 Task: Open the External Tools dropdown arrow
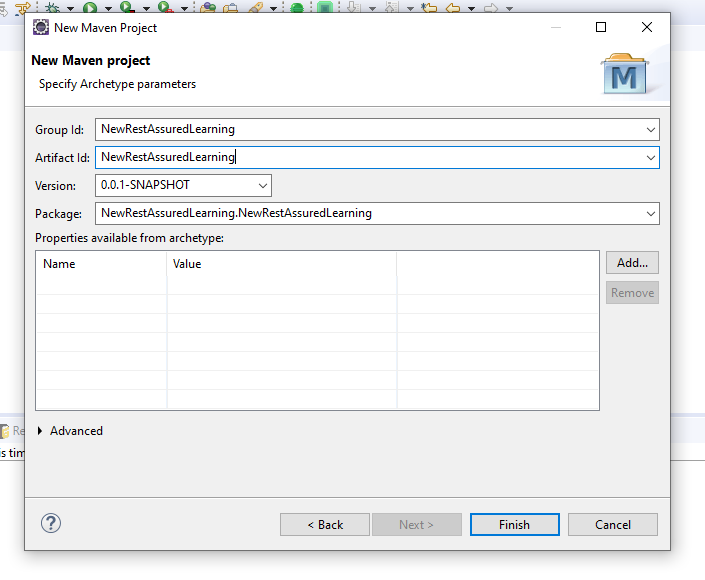pyautogui.click(x=184, y=9)
